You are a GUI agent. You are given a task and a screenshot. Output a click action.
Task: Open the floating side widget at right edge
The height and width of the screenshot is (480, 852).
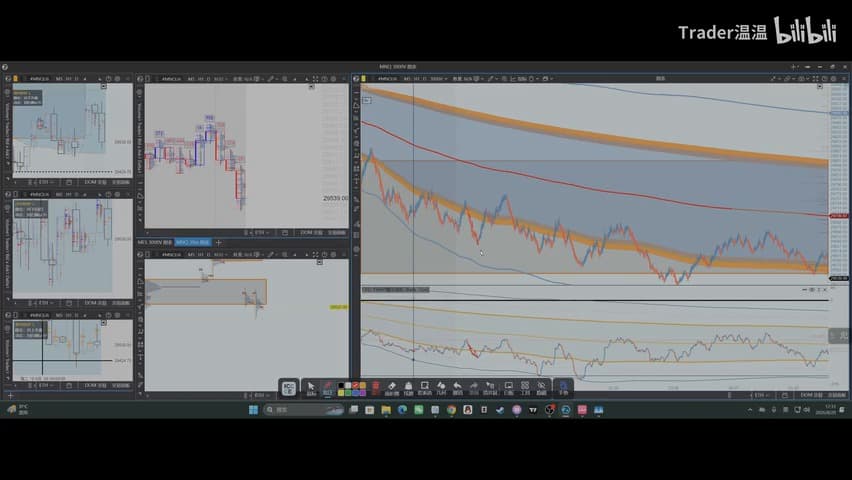[x=840, y=335]
